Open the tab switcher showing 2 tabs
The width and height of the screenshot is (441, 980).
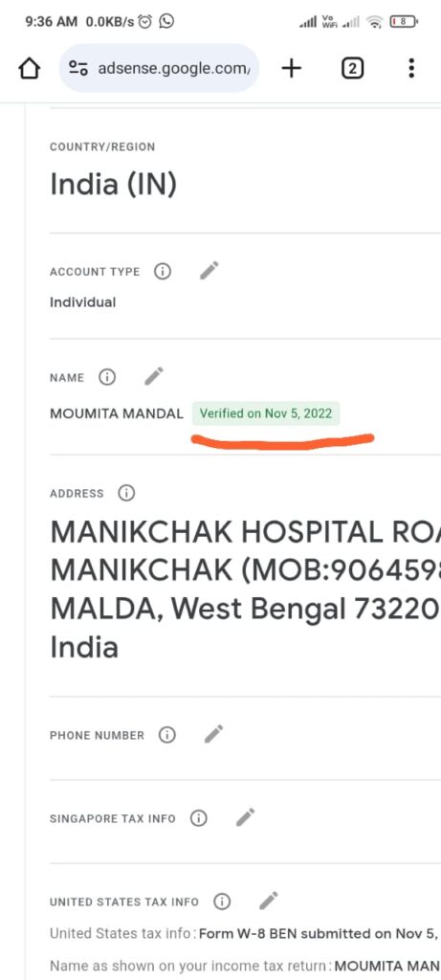click(x=352, y=68)
